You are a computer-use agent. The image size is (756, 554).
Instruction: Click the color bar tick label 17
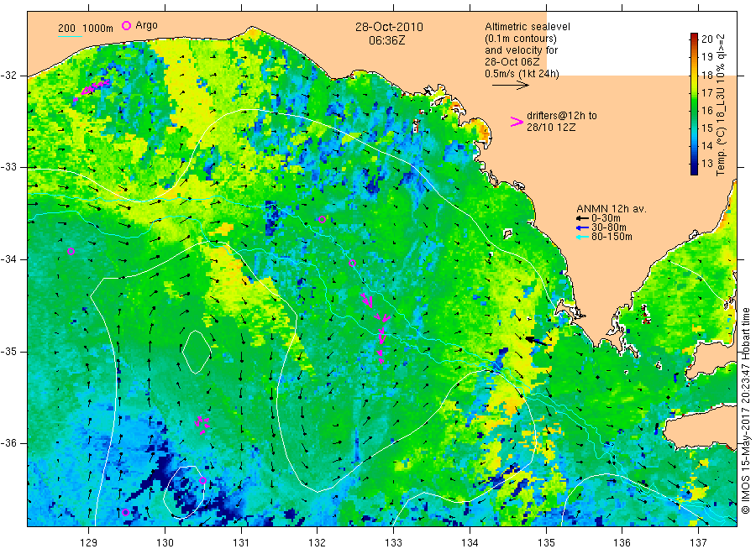(x=706, y=92)
